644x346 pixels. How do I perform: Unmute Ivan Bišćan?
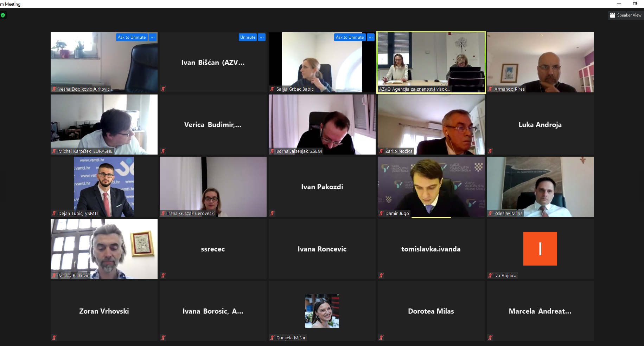[248, 37]
